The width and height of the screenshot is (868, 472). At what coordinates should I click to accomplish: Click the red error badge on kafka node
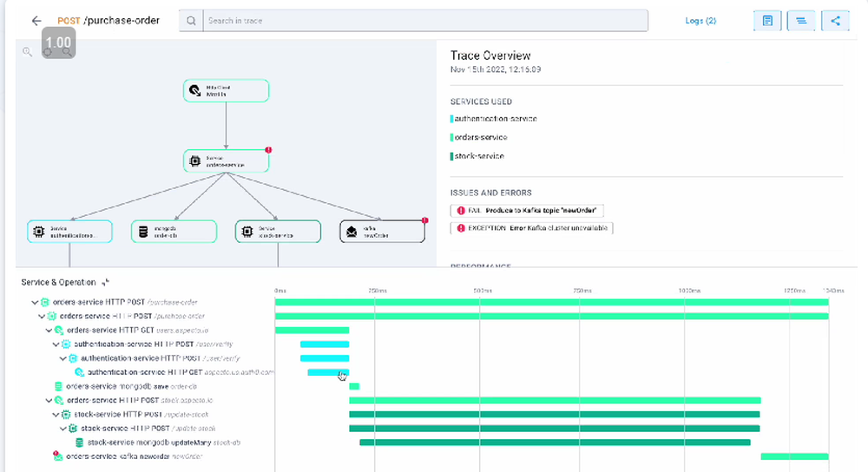[x=424, y=220]
